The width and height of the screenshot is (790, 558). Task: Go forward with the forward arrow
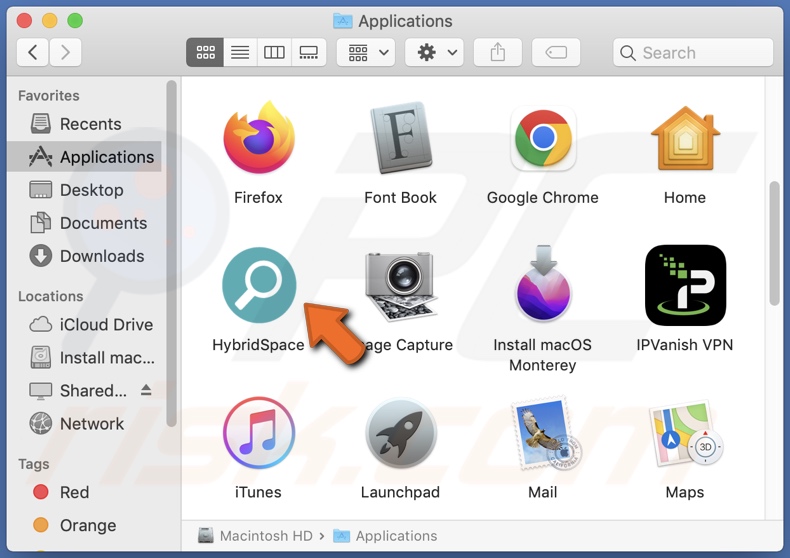point(65,52)
